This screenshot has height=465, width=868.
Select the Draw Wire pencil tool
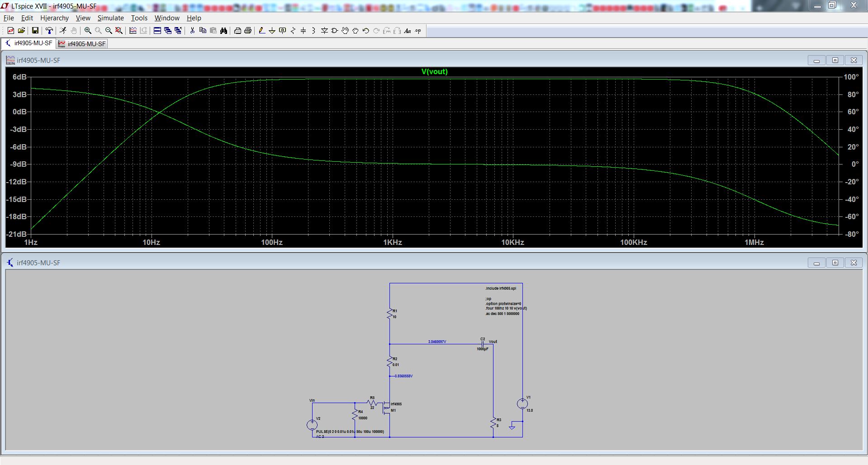coord(261,31)
